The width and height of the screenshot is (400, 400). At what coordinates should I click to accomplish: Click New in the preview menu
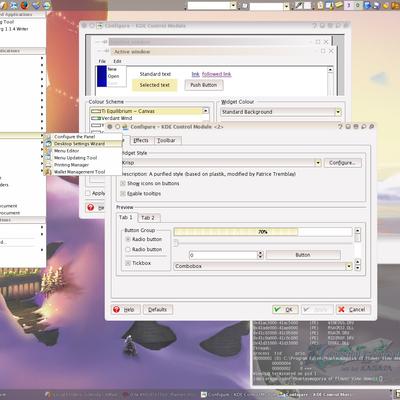point(112,69)
